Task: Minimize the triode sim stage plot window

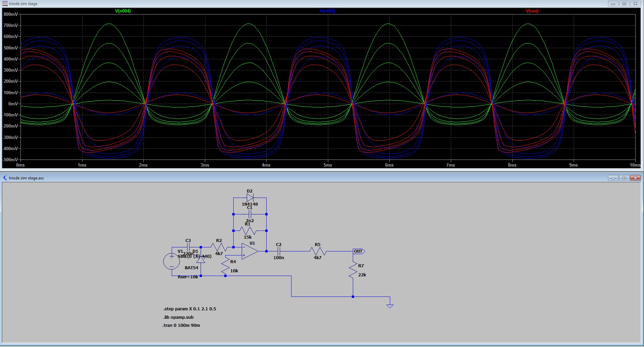Action: 613,4
